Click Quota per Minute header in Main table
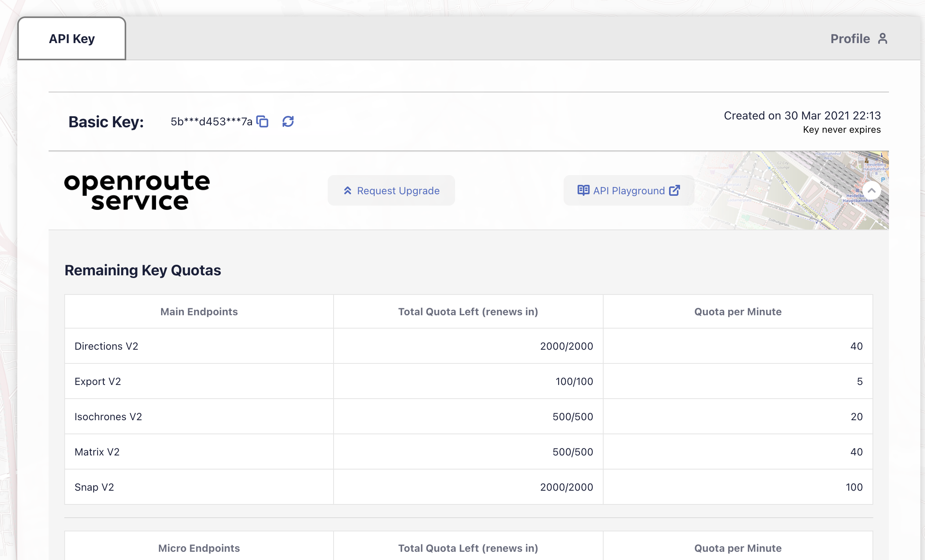 pyautogui.click(x=738, y=311)
